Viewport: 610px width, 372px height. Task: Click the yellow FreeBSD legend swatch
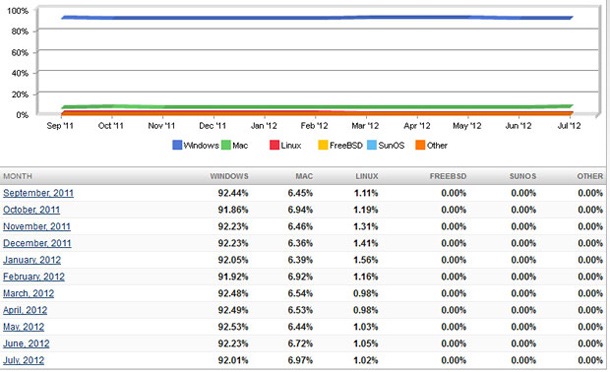(323, 145)
